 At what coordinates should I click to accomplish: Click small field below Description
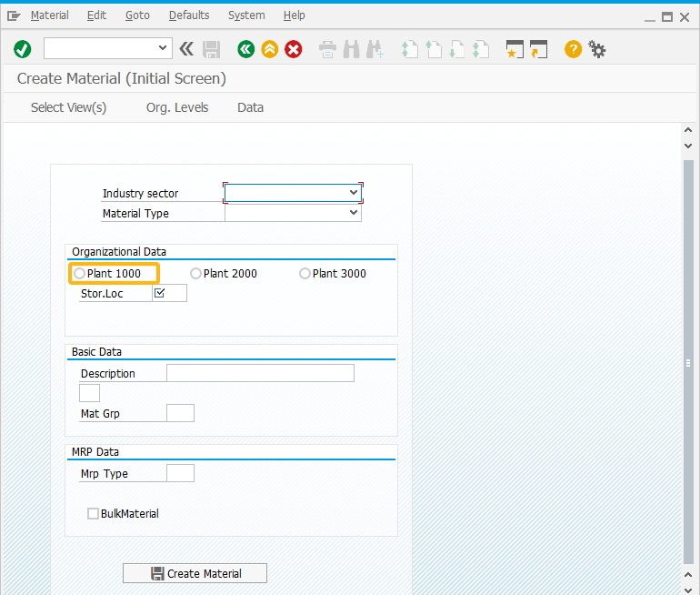pyautogui.click(x=89, y=393)
